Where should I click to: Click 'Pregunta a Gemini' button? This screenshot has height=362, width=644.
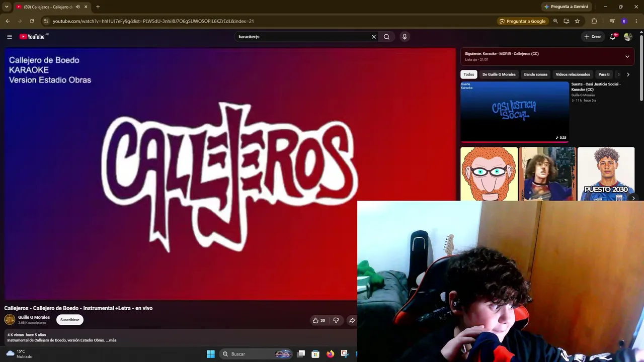(x=566, y=7)
